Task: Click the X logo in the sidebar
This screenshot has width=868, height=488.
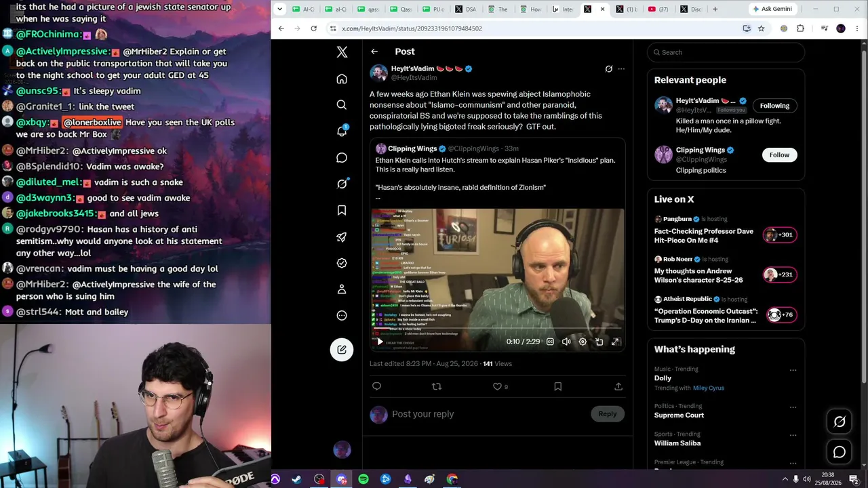Action: click(x=342, y=52)
